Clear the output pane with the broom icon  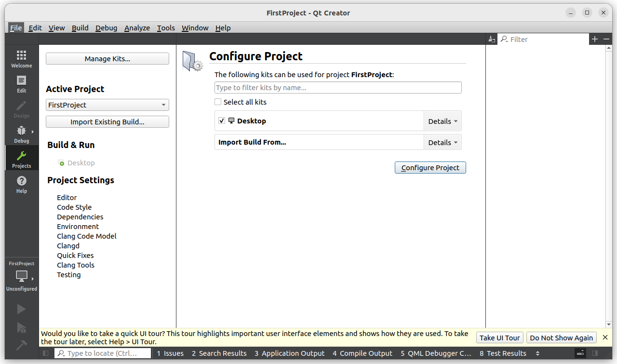[492, 39]
